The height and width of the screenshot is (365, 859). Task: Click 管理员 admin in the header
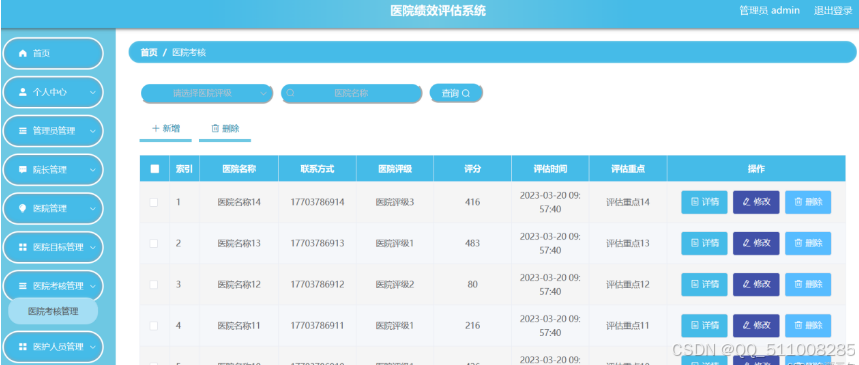pyautogui.click(x=769, y=10)
